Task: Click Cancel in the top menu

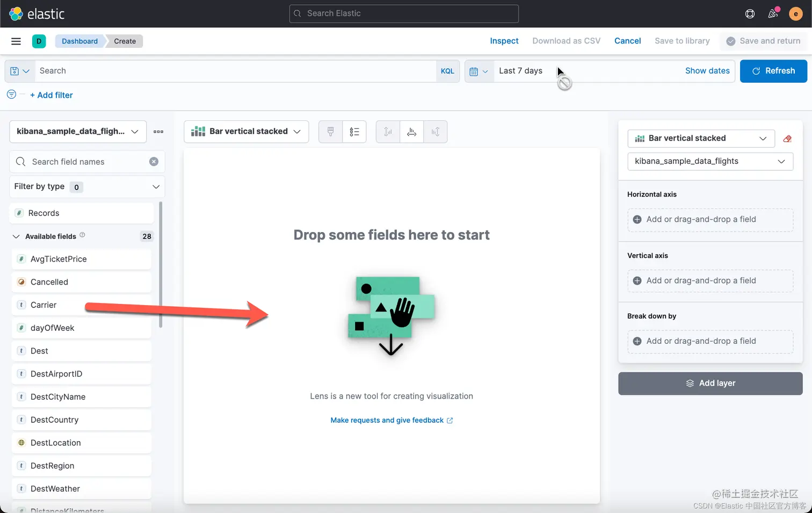Action: pos(627,41)
